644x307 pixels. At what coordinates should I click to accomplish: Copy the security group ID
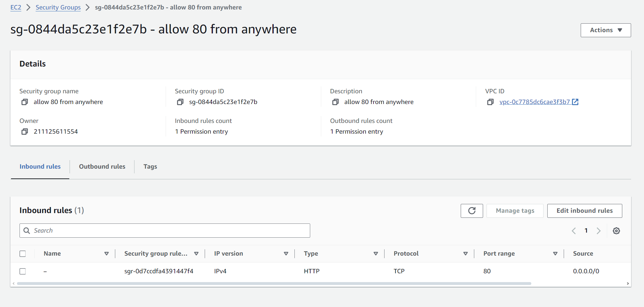click(180, 102)
